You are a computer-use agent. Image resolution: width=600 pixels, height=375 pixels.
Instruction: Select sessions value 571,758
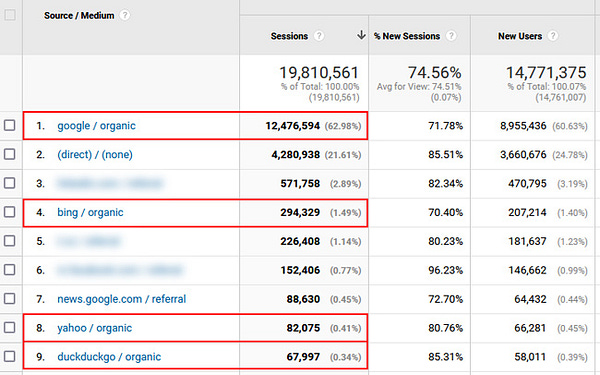coord(300,184)
